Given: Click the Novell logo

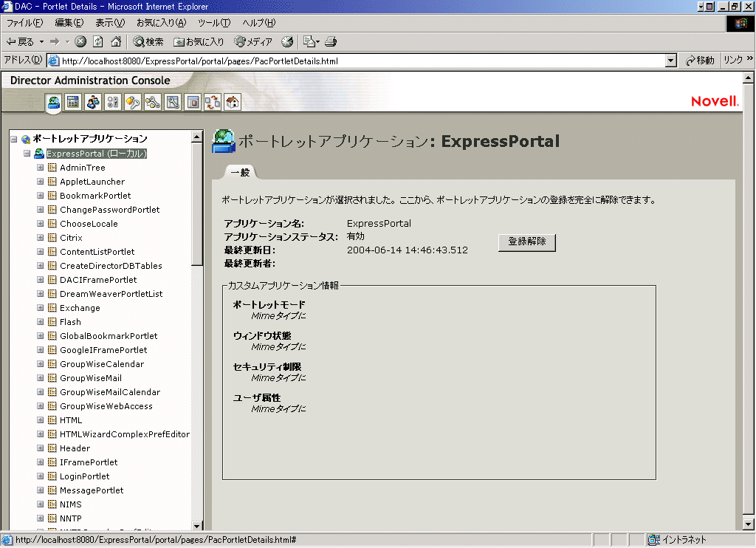Looking at the screenshot, I should (715, 101).
